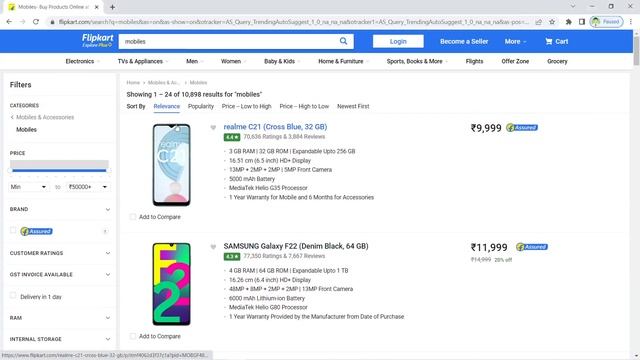Click Become a Seller link

click(464, 41)
